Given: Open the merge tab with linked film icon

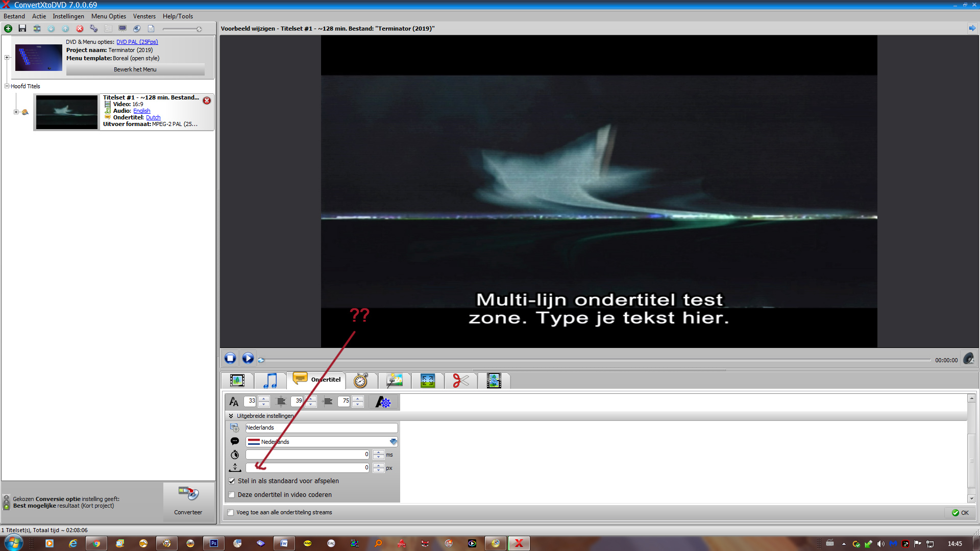Looking at the screenshot, I should (x=494, y=380).
